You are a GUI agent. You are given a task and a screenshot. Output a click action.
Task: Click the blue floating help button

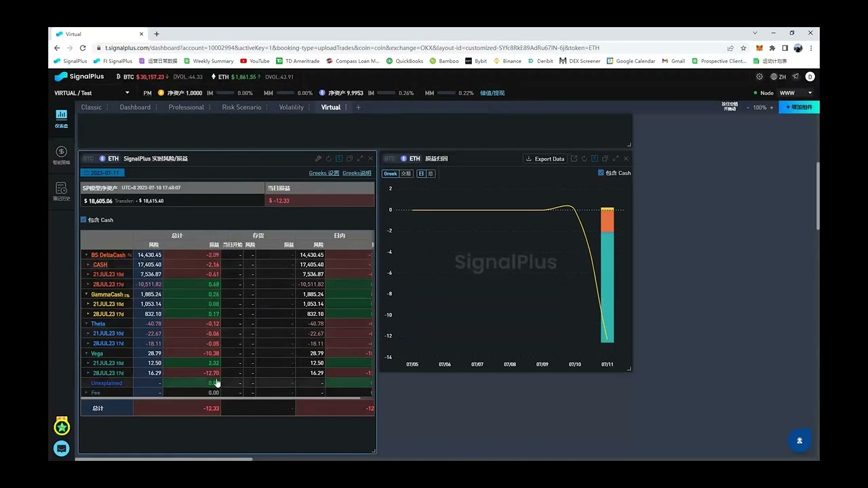[800, 441]
